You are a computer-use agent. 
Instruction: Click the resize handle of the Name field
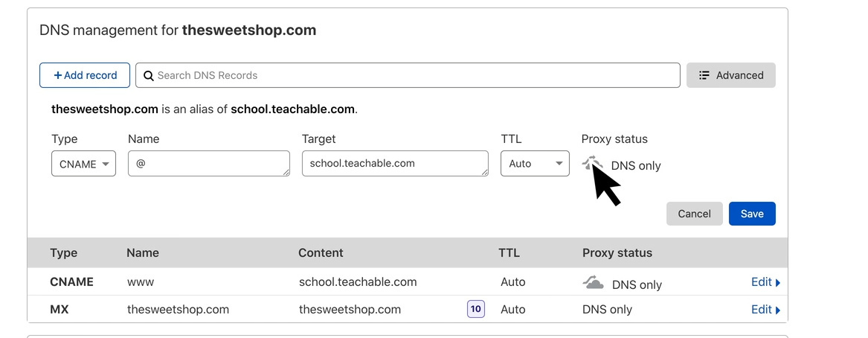tap(286, 172)
